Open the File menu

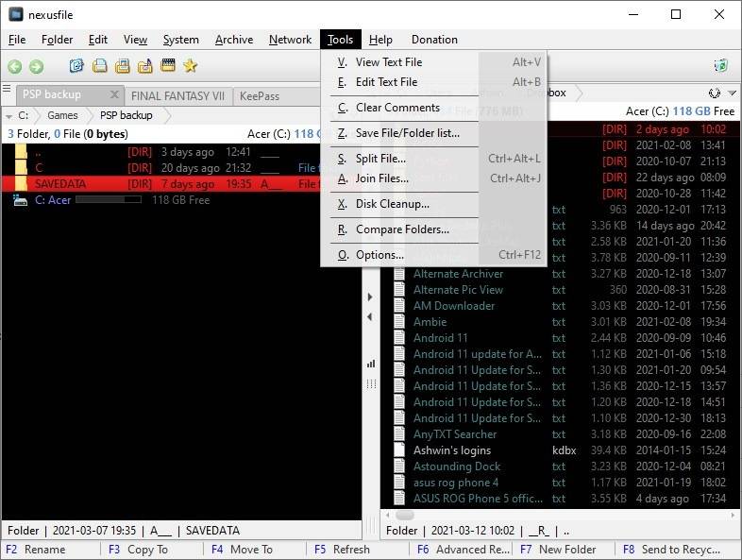[17, 40]
